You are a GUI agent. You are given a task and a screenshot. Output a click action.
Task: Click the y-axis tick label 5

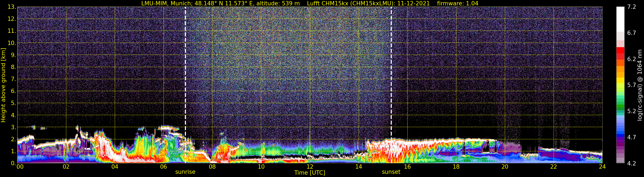[x=13, y=103]
